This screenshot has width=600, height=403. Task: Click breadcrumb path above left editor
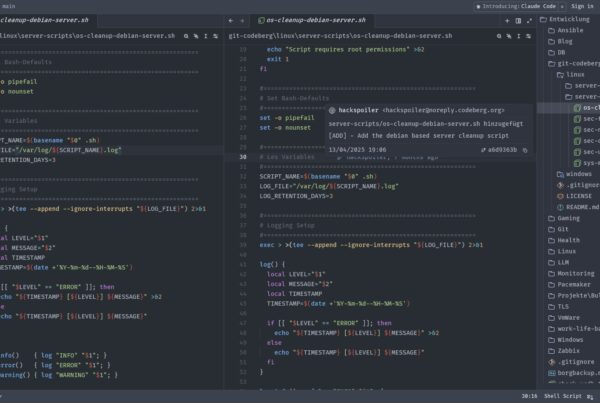pos(87,36)
